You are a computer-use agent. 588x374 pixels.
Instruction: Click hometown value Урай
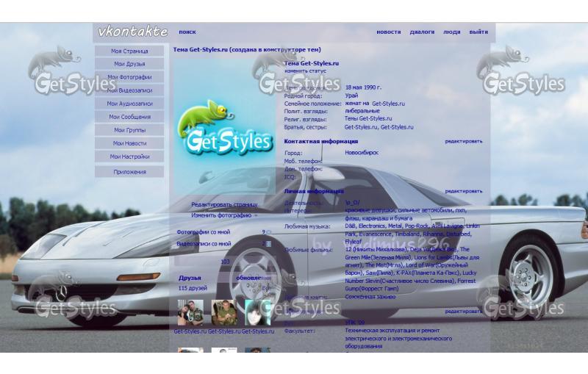(351, 96)
